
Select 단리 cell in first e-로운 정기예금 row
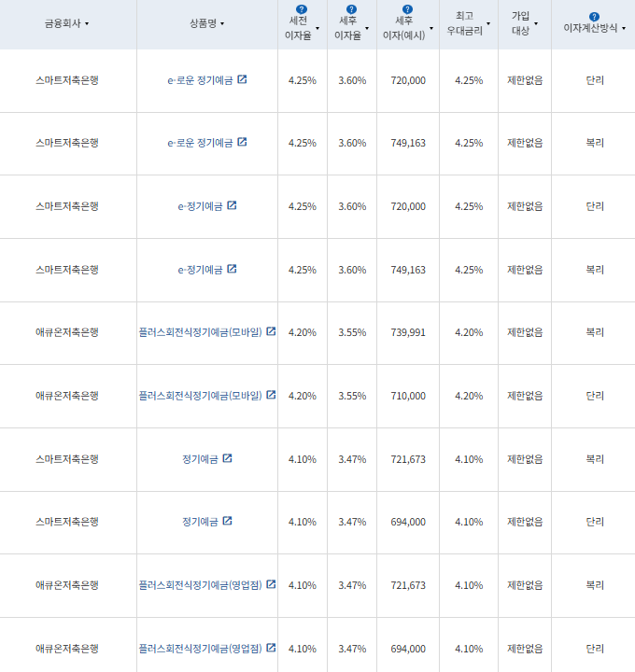pyautogui.click(x=595, y=80)
